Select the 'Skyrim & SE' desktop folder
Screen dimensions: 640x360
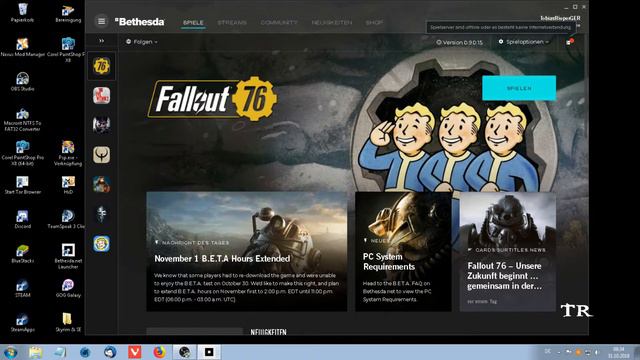pos(68,322)
